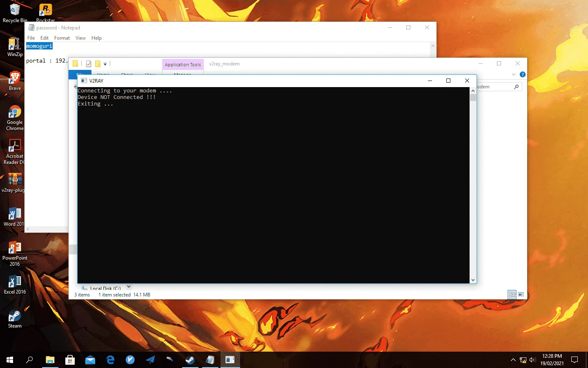Open the Action Center notifications icon
Viewport: 588px width, 368px height.
(575, 360)
